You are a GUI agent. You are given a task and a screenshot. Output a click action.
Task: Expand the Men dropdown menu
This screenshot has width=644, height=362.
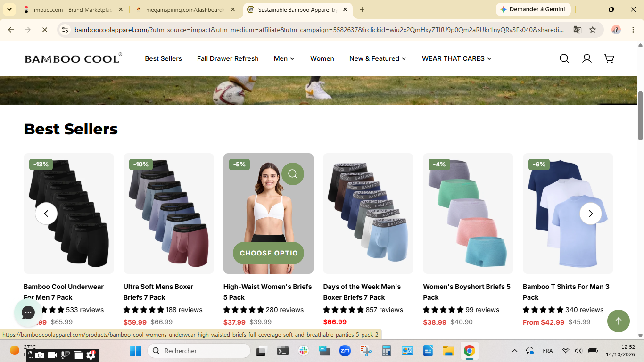click(284, 58)
